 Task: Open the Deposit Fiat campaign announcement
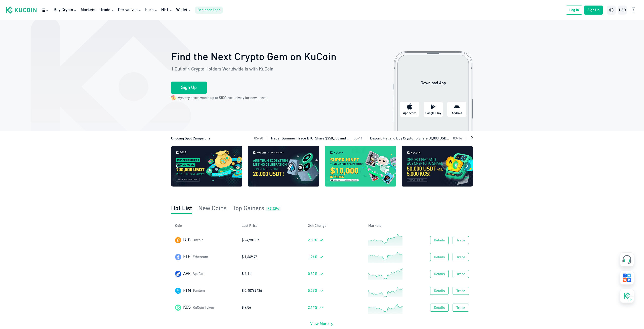pyautogui.click(x=409, y=138)
